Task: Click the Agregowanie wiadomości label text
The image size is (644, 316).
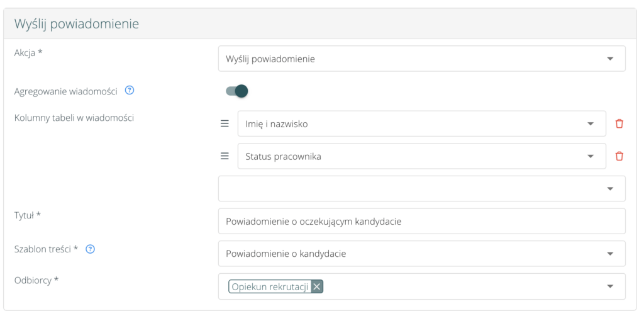Action: point(66,91)
